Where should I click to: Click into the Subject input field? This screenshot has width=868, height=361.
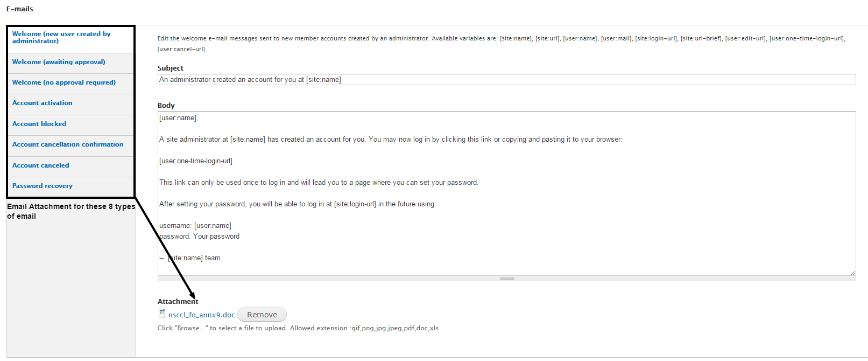tap(506, 80)
